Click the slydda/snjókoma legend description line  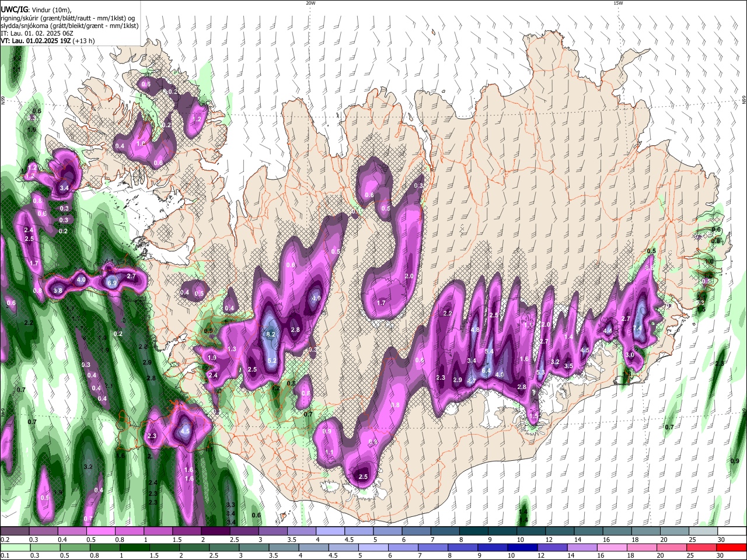point(69,26)
